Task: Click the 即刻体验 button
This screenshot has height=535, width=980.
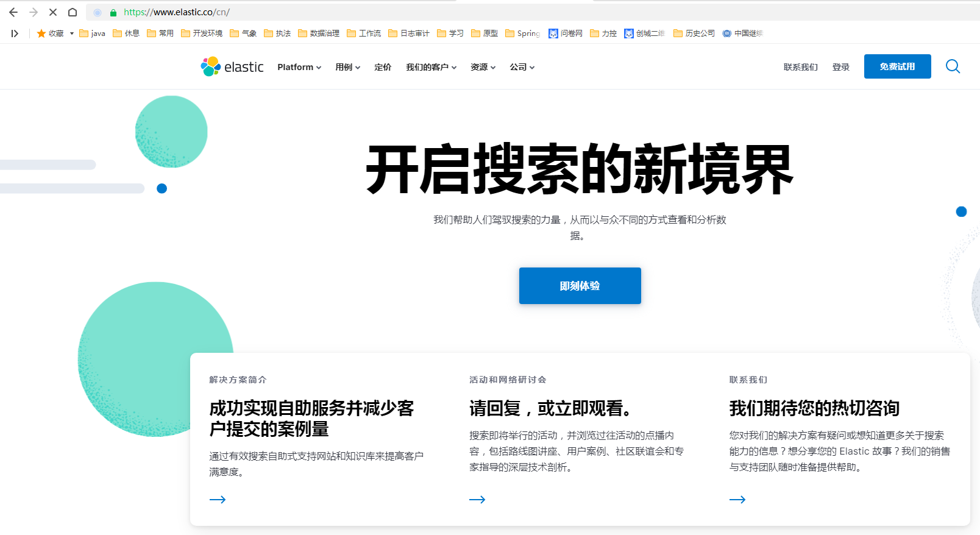Action: [580, 286]
